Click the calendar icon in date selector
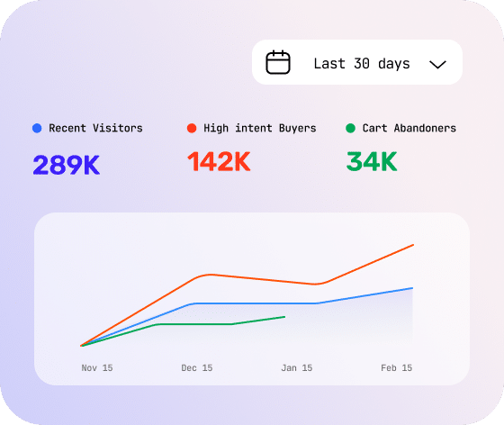This screenshot has height=425, width=504. (x=278, y=62)
